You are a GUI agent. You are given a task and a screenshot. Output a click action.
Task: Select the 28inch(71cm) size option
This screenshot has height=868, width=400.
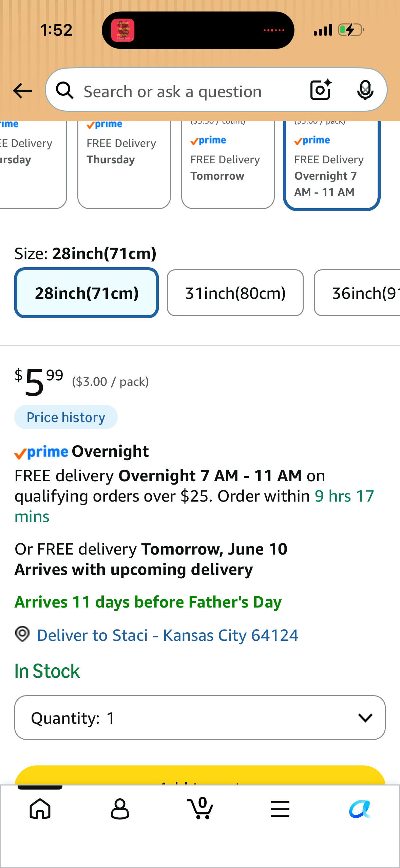point(87,293)
